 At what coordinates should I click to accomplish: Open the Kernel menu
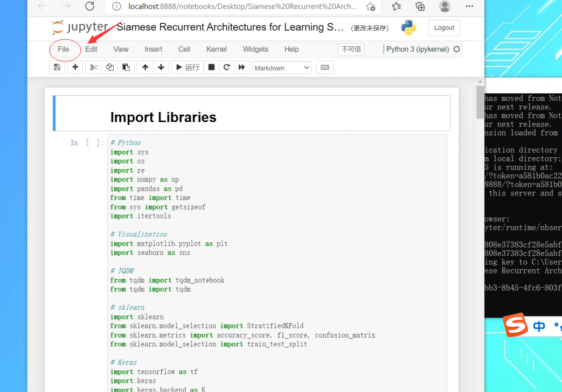click(217, 50)
